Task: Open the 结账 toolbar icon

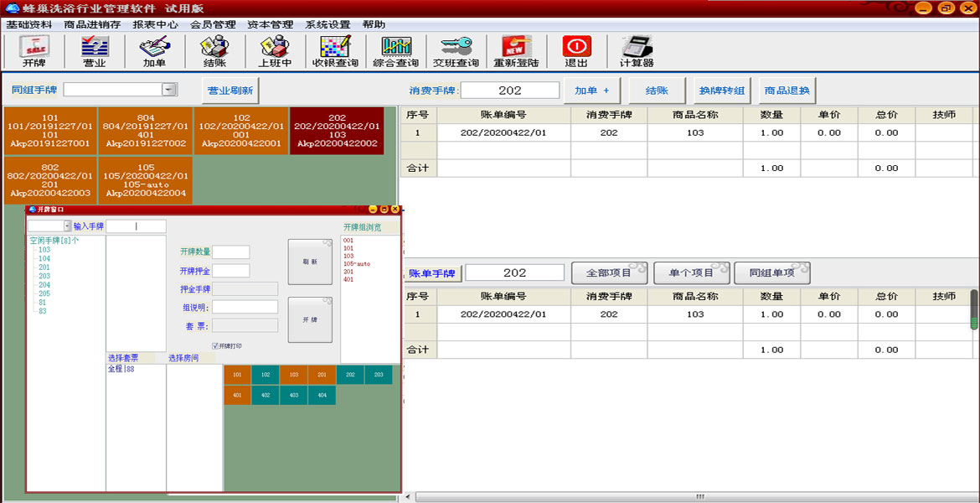Action: [214, 51]
